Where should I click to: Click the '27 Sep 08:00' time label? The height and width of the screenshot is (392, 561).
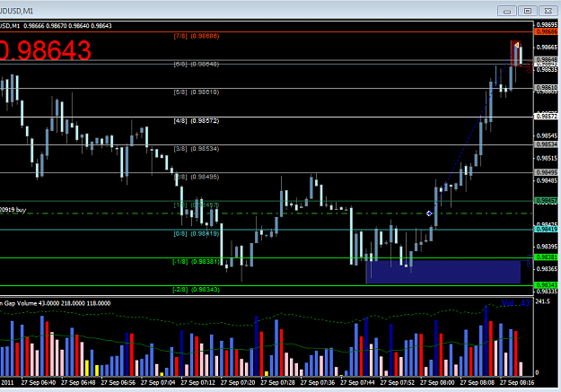pos(437,382)
